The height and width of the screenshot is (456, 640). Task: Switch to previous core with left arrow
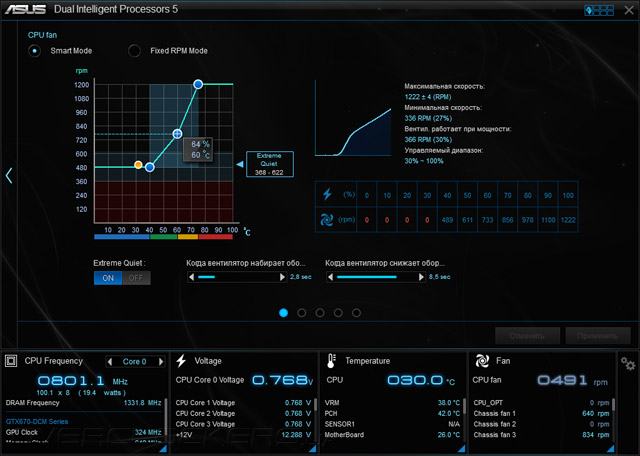[x=109, y=361]
